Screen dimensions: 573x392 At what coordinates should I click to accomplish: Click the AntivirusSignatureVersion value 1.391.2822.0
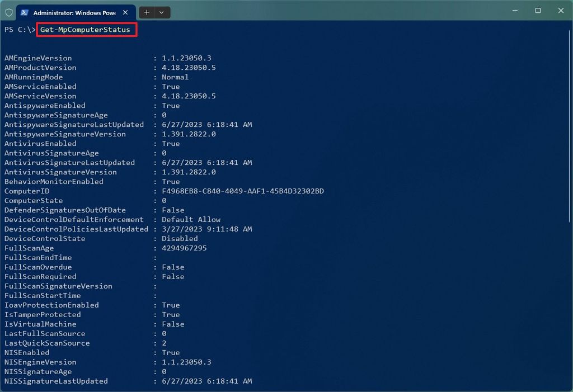[189, 172]
